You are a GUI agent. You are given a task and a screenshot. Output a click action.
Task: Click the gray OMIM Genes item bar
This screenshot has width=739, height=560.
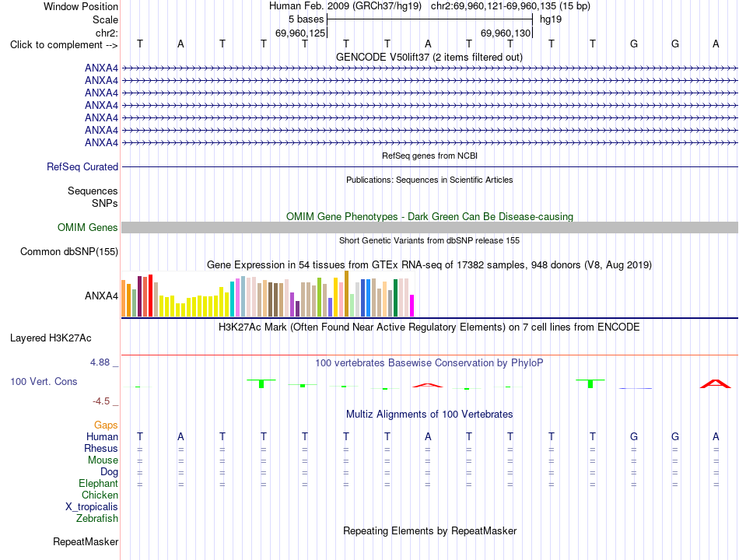[429, 228]
